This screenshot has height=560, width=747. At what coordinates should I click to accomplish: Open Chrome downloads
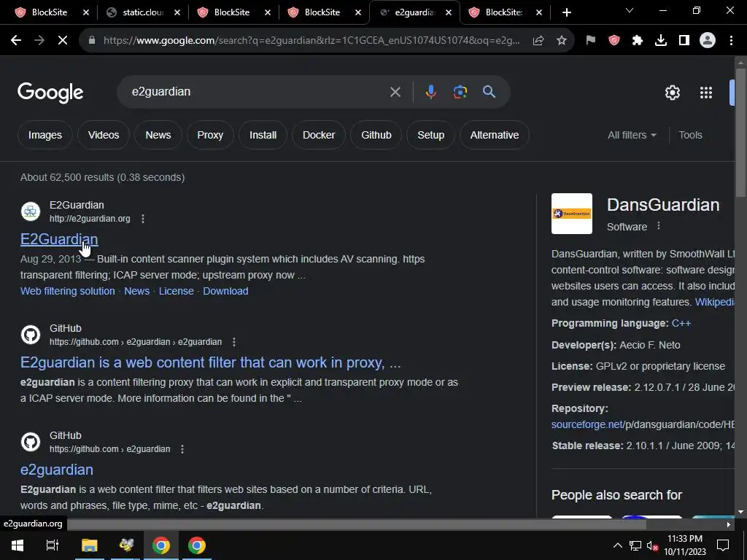point(661,41)
